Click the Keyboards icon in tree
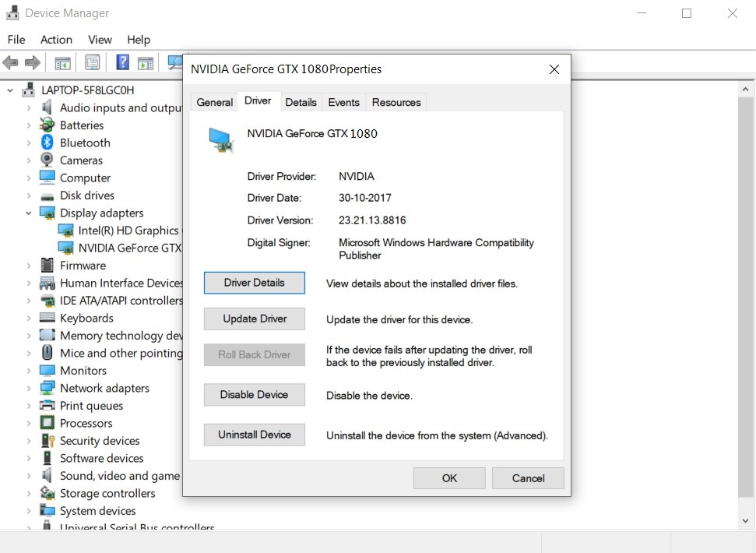The height and width of the screenshot is (553, 756). 47,317
